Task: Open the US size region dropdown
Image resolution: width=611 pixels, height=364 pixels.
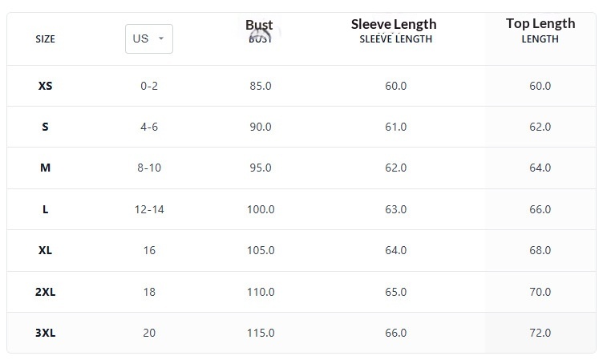Action: (x=148, y=38)
